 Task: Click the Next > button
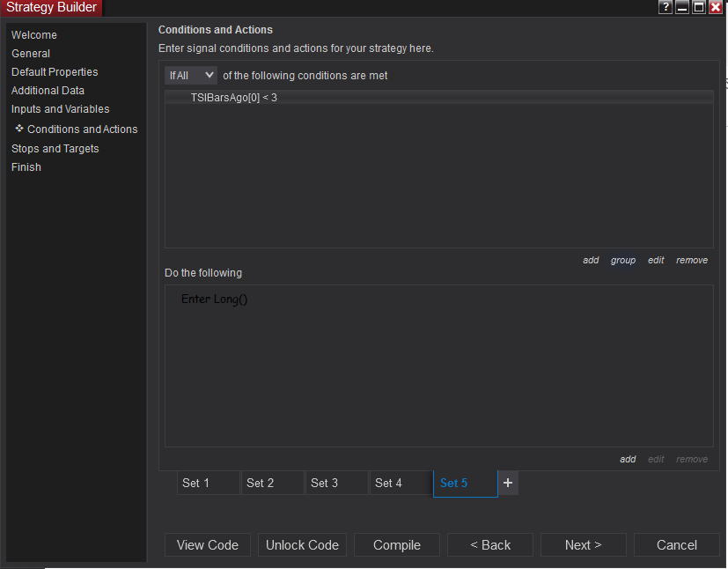tap(583, 545)
